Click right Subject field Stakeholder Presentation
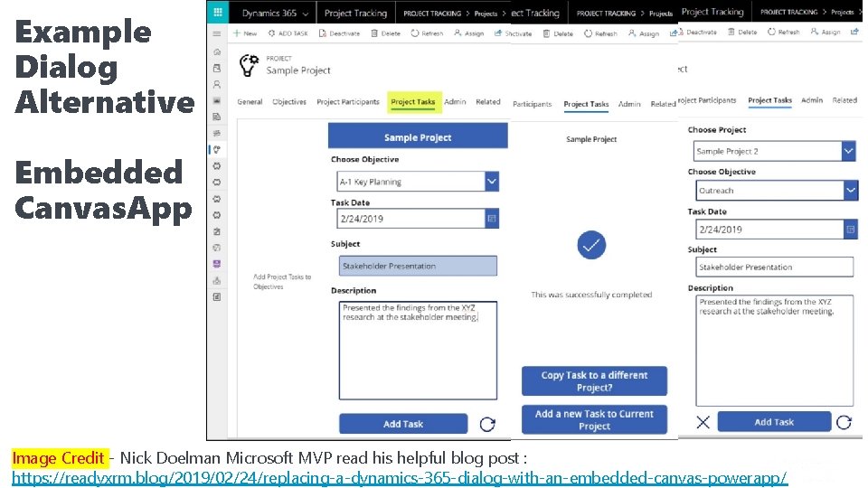The image size is (868, 488). coord(775,267)
